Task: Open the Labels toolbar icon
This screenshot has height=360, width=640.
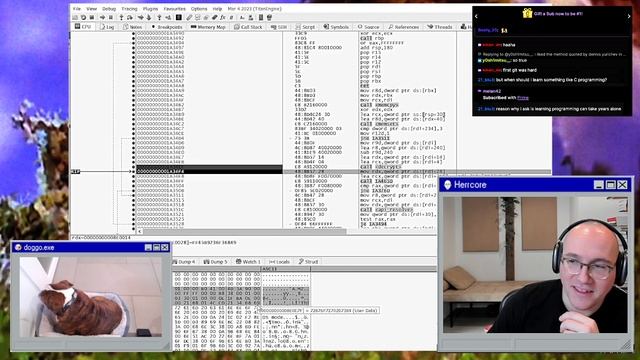Action: click(206, 18)
